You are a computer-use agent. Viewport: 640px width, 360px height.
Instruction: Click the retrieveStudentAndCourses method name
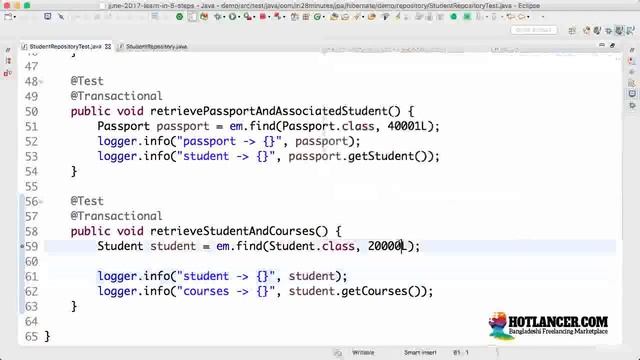(233, 231)
